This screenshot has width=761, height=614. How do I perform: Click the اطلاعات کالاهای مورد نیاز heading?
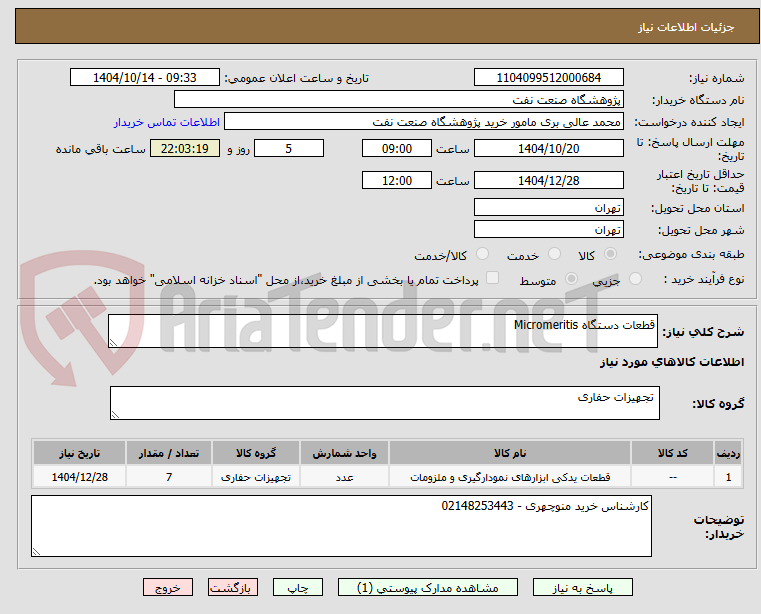pos(672,362)
